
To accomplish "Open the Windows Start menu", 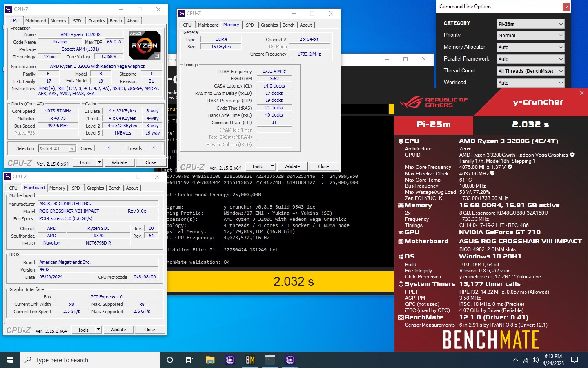I will tap(10, 360).
